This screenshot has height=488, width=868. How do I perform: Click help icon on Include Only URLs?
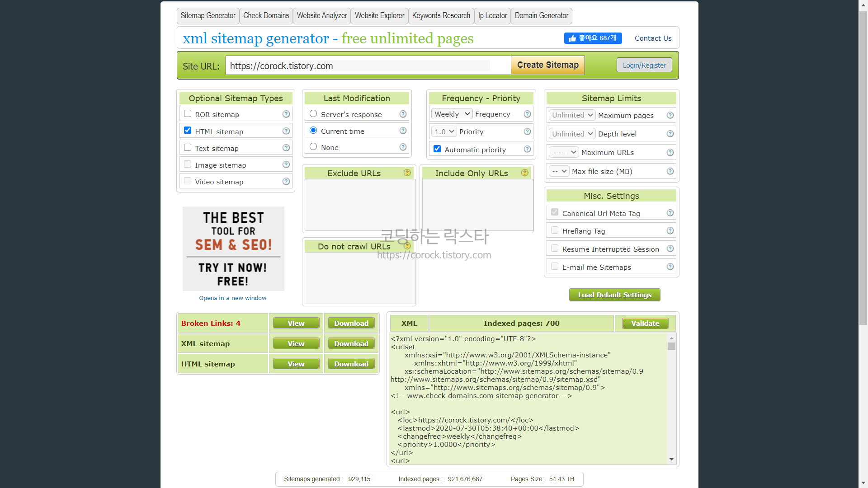click(524, 173)
